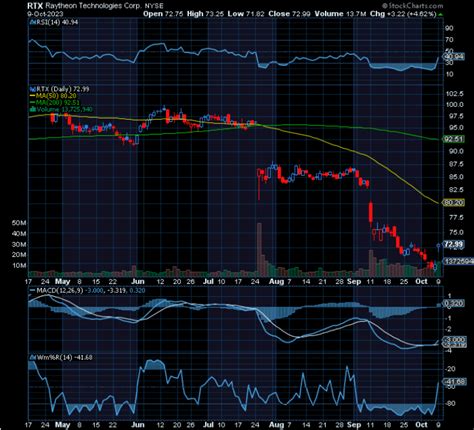Click the RTX ticker symbol in header
Screen dimensions: 474x430
coord(35,6)
